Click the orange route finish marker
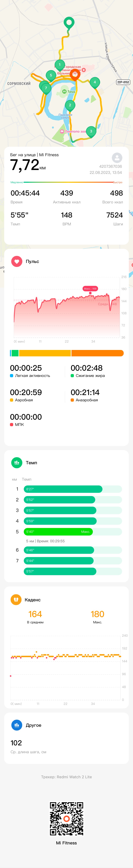Screen dimensions: 133x868 coord(75,74)
